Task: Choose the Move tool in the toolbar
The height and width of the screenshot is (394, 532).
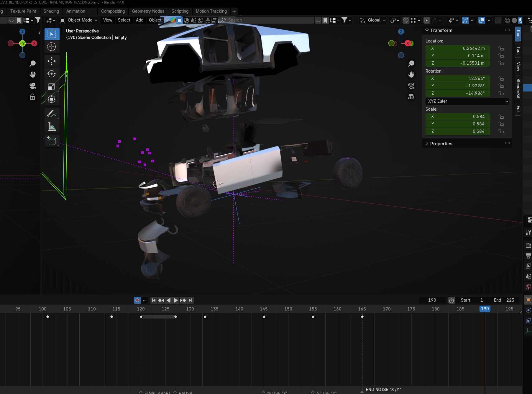Action: (x=52, y=61)
